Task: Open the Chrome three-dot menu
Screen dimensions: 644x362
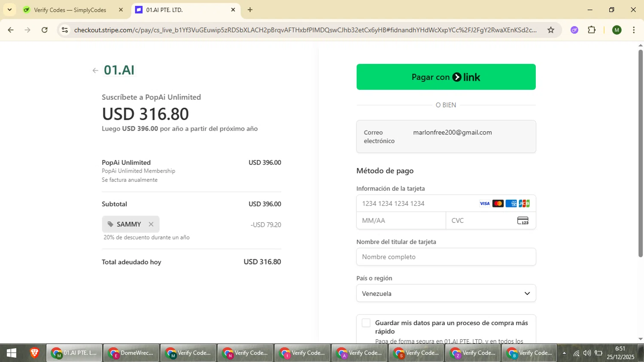Action: click(634, 30)
